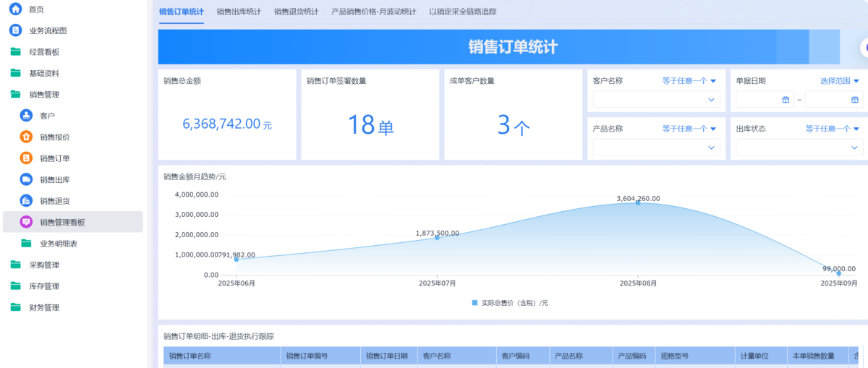Open 销售报价 orange icon
The image size is (868, 368).
point(26,137)
